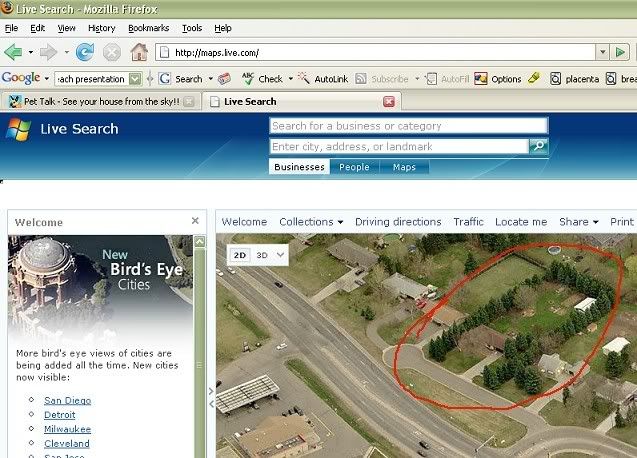Open the Back button history dropdown
637x458 pixels.
(30, 52)
